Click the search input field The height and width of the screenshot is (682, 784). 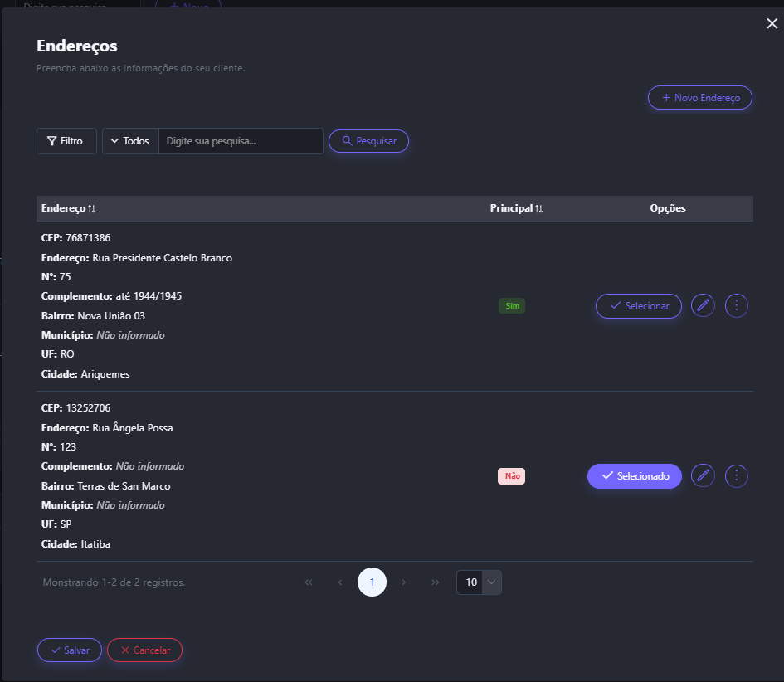click(x=240, y=141)
